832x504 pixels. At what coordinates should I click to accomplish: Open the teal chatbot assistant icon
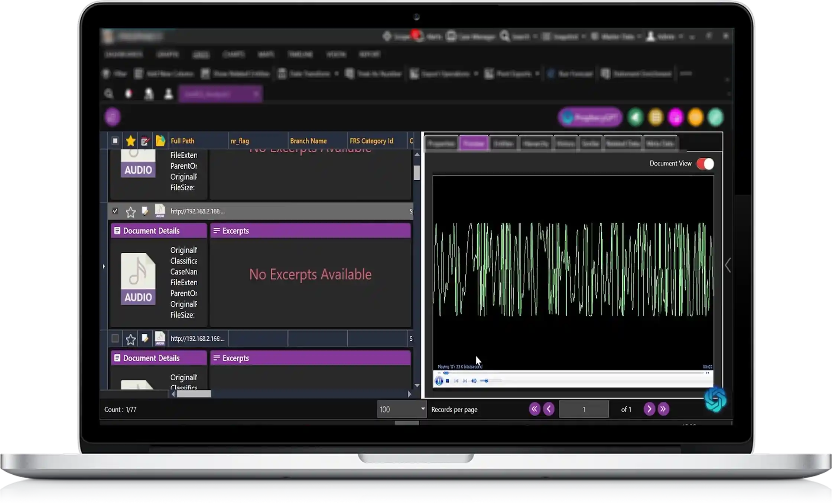715,400
